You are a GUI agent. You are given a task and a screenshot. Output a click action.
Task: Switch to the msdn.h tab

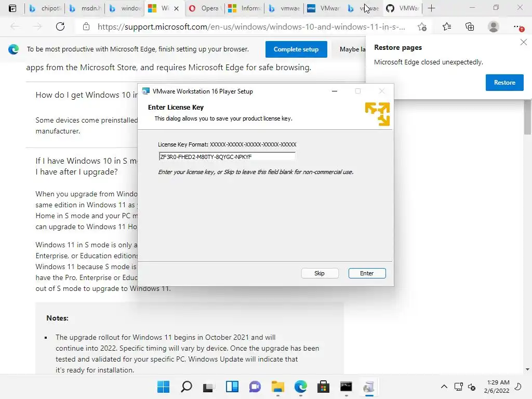coord(85,8)
